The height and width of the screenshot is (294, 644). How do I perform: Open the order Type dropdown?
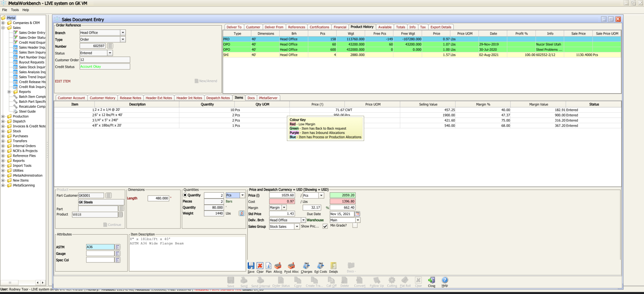coord(123,39)
